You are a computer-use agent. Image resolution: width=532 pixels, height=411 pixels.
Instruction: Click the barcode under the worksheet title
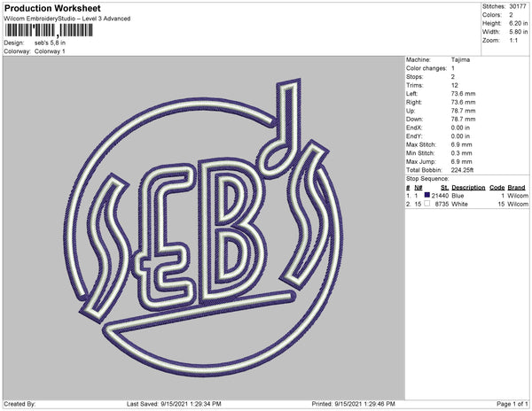49,30
